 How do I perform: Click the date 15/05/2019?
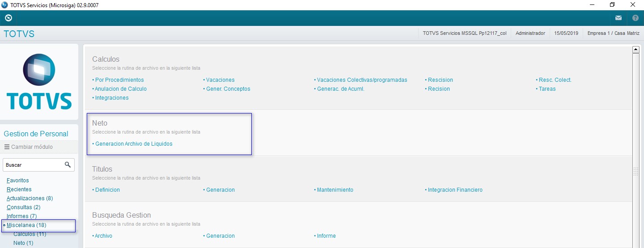(566, 34)
